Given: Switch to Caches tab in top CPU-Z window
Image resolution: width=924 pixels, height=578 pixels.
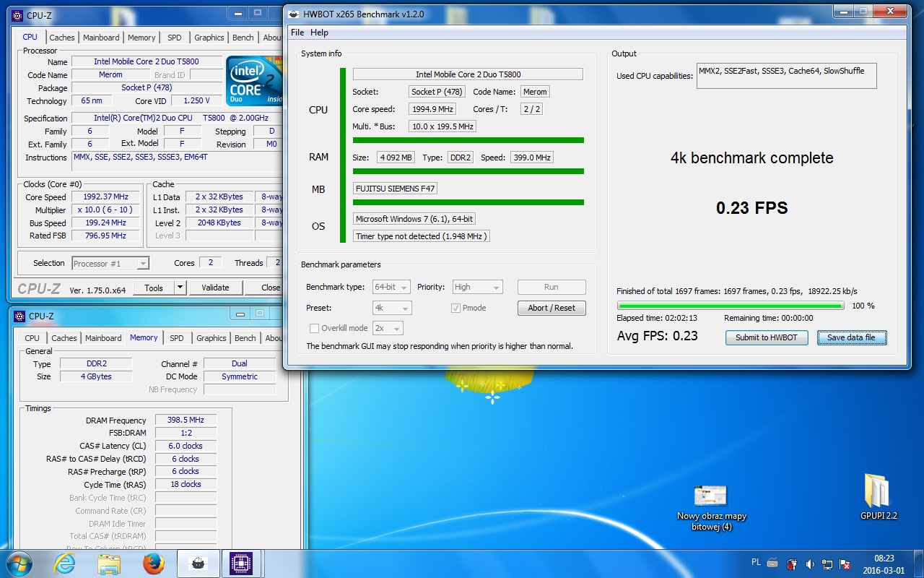Looking at the screenshot, I should (x=62, y=38).
